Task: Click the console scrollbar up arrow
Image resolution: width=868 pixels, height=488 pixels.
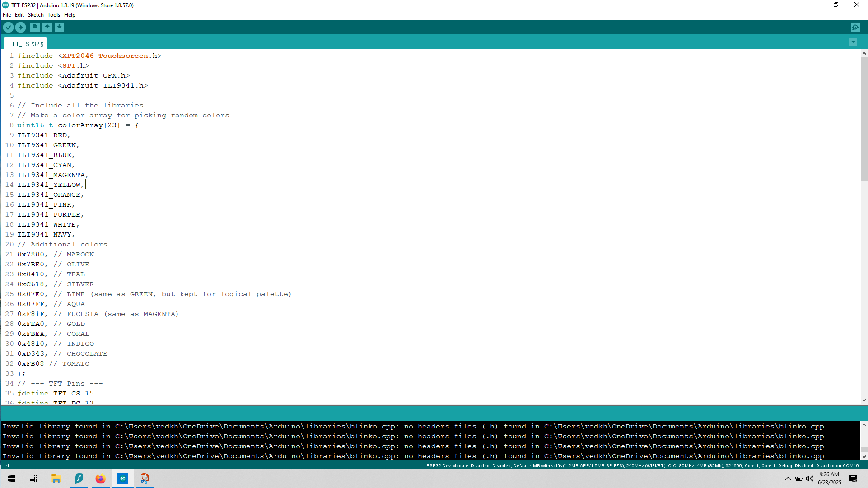Action: 864,425
